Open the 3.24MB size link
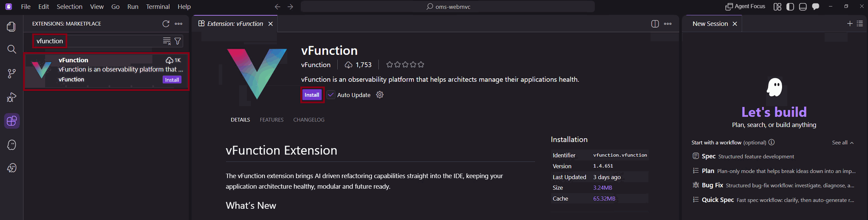The width and height of the screenshot is (868, 220). tap(602, 188)
